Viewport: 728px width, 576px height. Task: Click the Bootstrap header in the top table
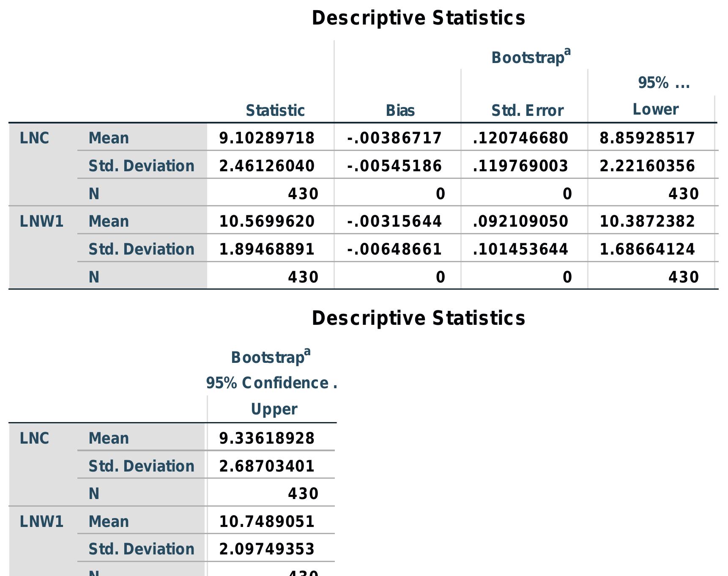click(x=531, y=57)
